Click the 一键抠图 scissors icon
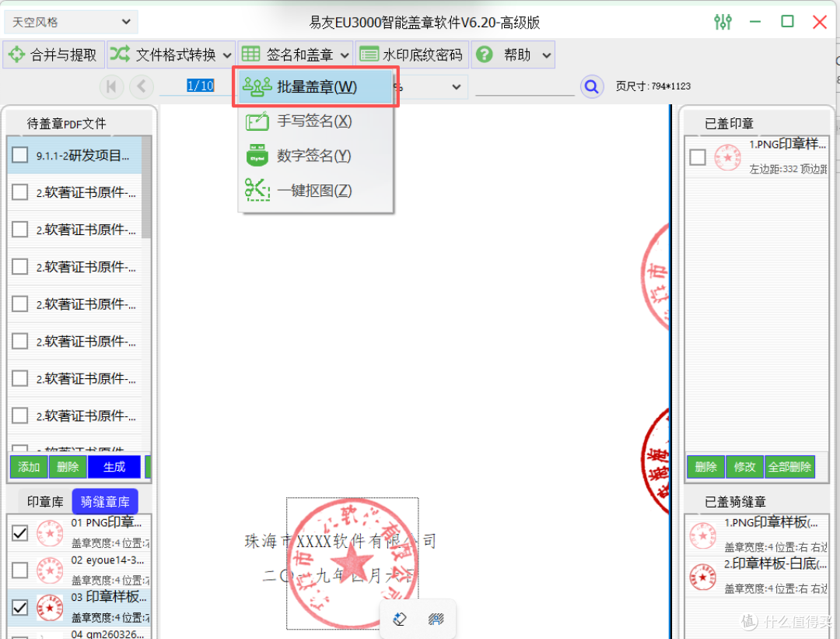Image resolution: width=840 pixels, height=639 pixels. (257, 190)
